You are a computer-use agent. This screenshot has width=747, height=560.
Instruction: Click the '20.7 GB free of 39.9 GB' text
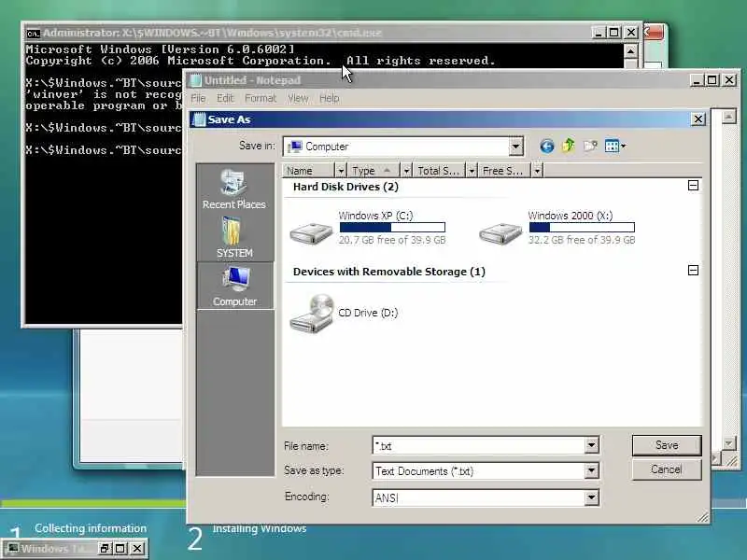pos(392,240)
